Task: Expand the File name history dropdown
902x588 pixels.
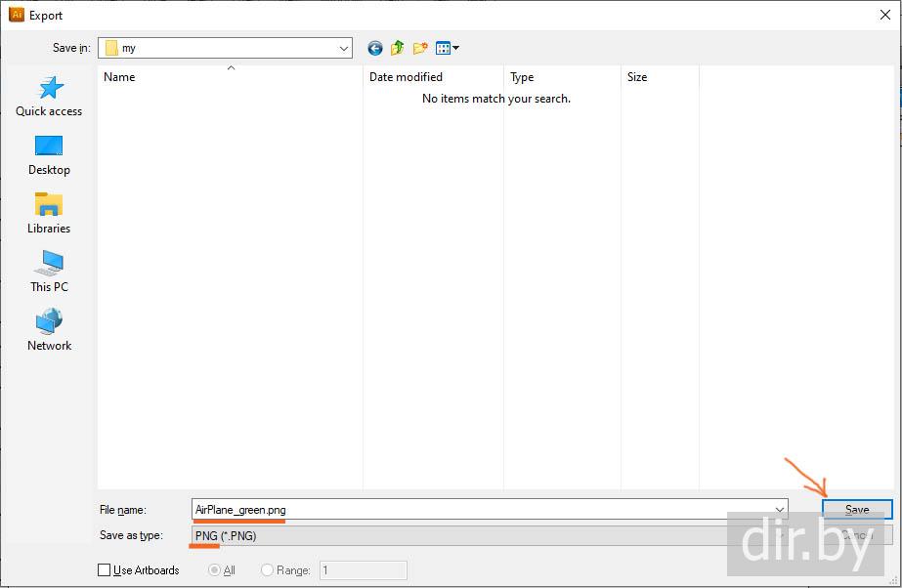Action: coord(780,510)
